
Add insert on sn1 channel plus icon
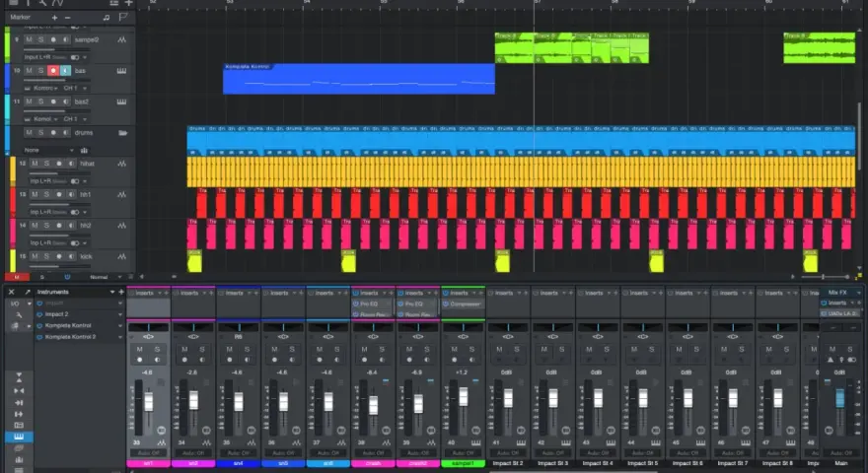(x=167, y=293)
